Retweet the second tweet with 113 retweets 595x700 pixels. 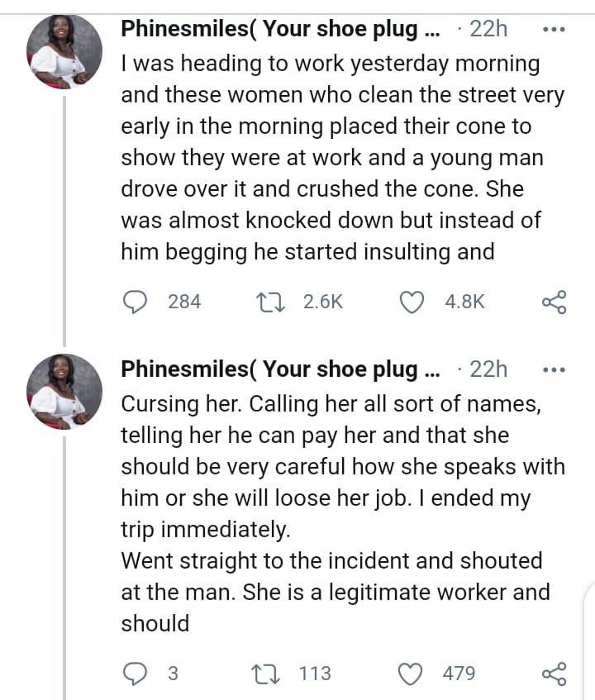click(x=270, y=674)
